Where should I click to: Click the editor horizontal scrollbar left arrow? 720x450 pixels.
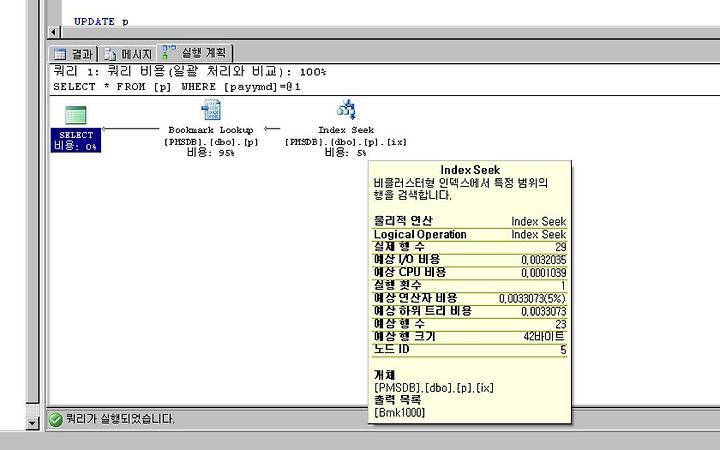tap(54, 32)
